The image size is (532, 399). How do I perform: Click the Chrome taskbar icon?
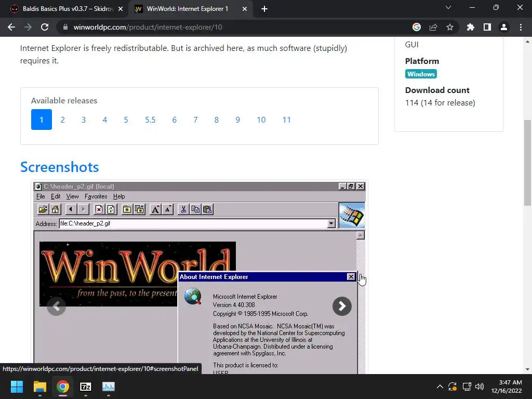tap(63, 387)
